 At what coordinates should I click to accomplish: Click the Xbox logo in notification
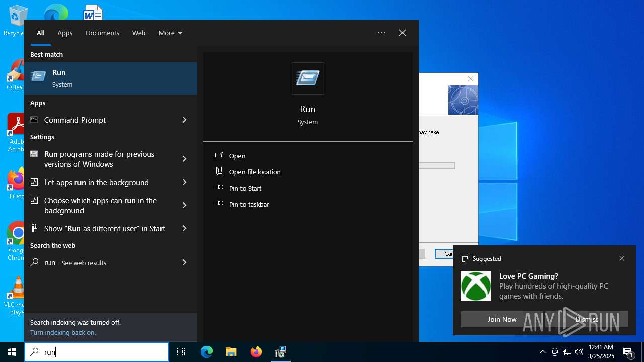pos(476,286)
